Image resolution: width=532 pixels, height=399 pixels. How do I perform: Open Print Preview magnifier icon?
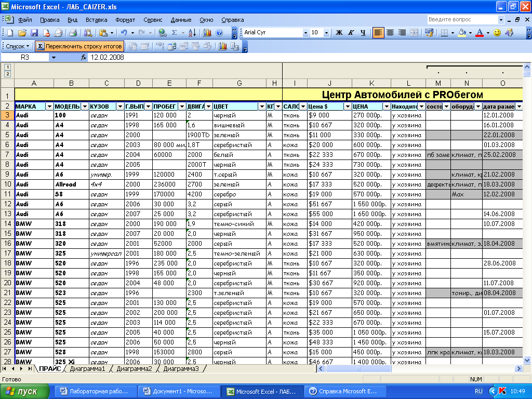point(88,33)
